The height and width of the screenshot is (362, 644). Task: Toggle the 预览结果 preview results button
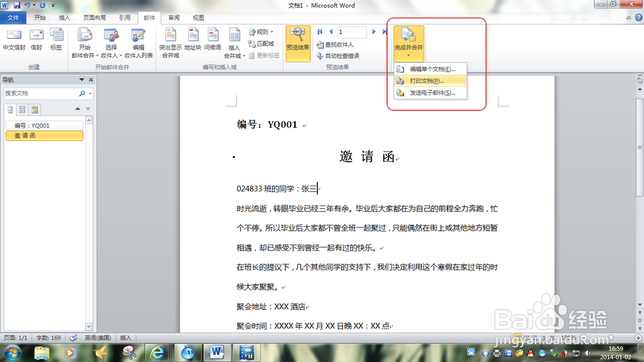298,44
